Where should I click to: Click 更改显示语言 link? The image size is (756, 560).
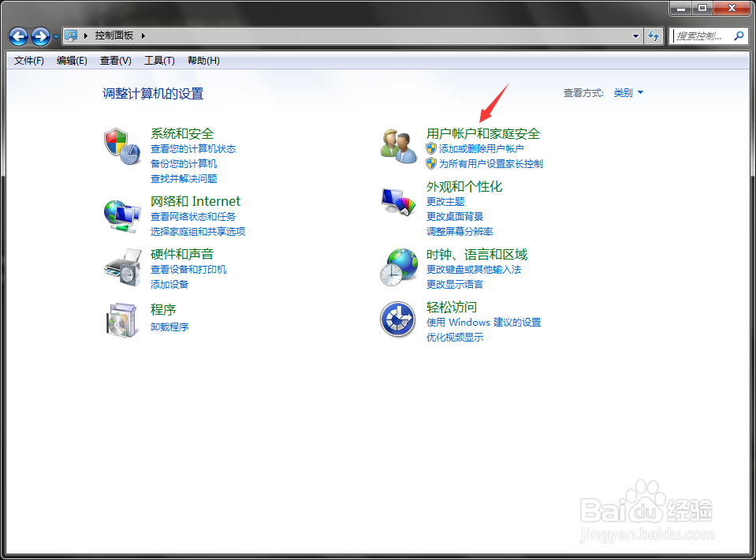pyautogui.click(x=455, y=285)
